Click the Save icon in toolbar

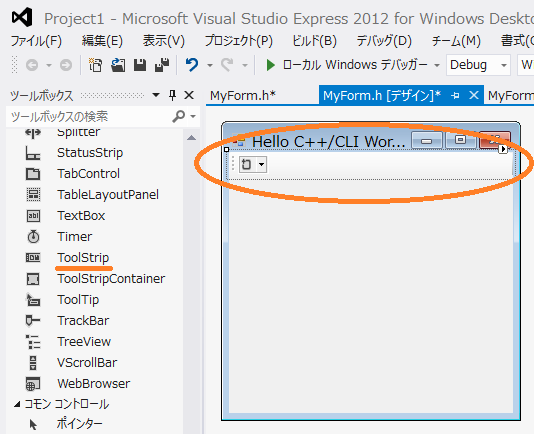point(140,65)
